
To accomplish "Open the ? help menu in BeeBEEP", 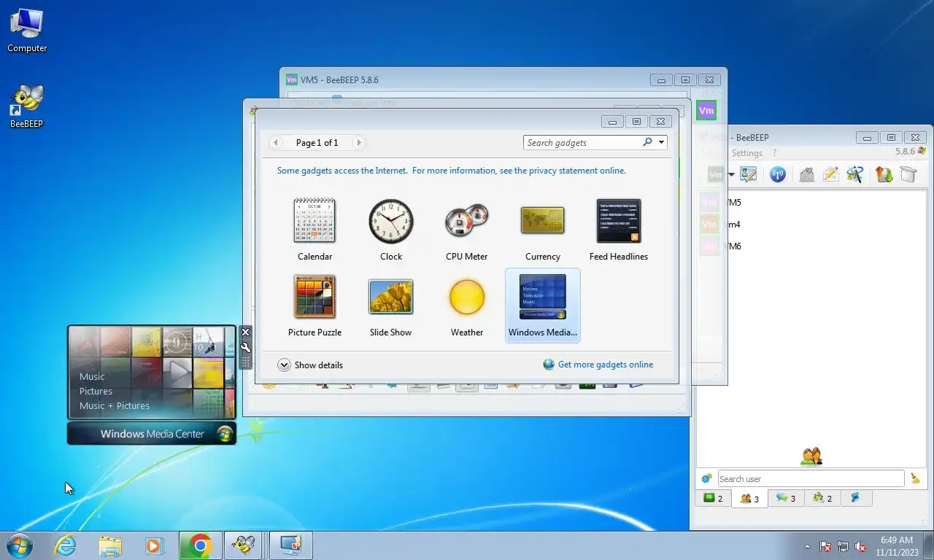I will (774, 153).
